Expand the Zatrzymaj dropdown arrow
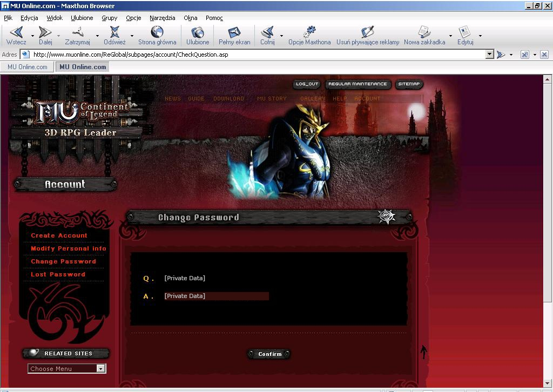This screenshot has width=553, height=392. coord(97,36)
